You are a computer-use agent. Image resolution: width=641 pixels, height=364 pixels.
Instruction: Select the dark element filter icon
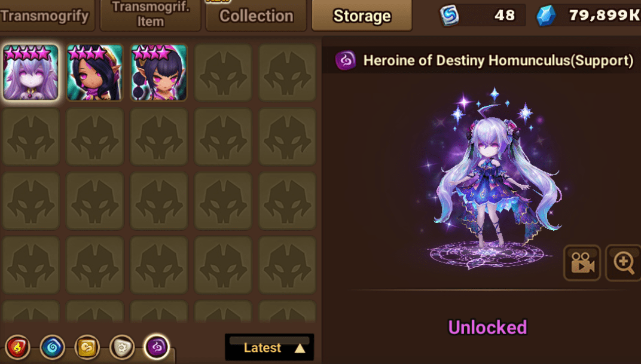[157, 347]
